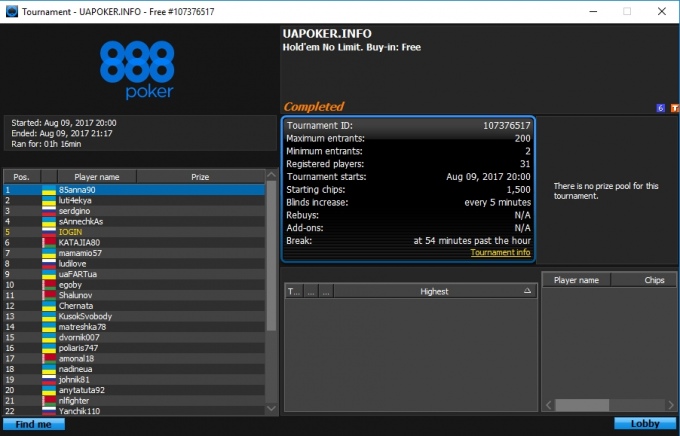Open the Tournament info link
680x436 pixels.
coord(500,252)
